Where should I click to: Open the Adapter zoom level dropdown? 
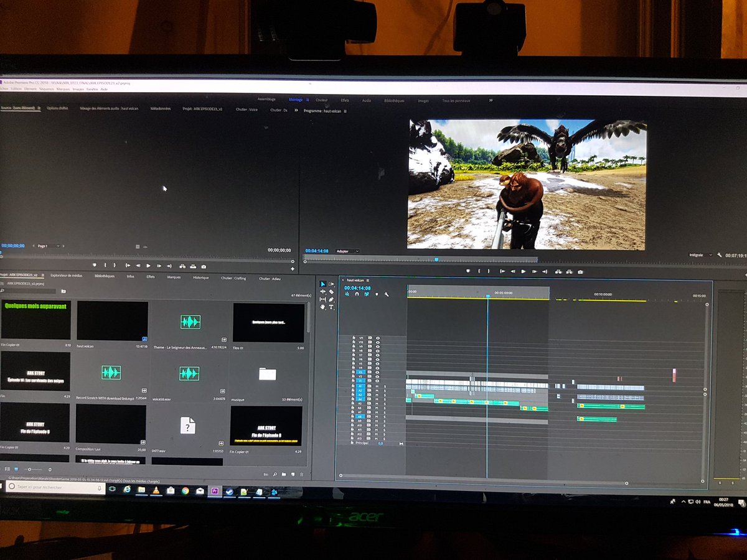tap(347, 251)
